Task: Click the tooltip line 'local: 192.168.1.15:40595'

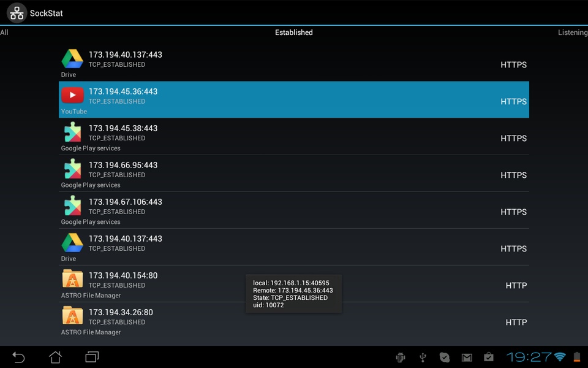Action: pos(291,283)
